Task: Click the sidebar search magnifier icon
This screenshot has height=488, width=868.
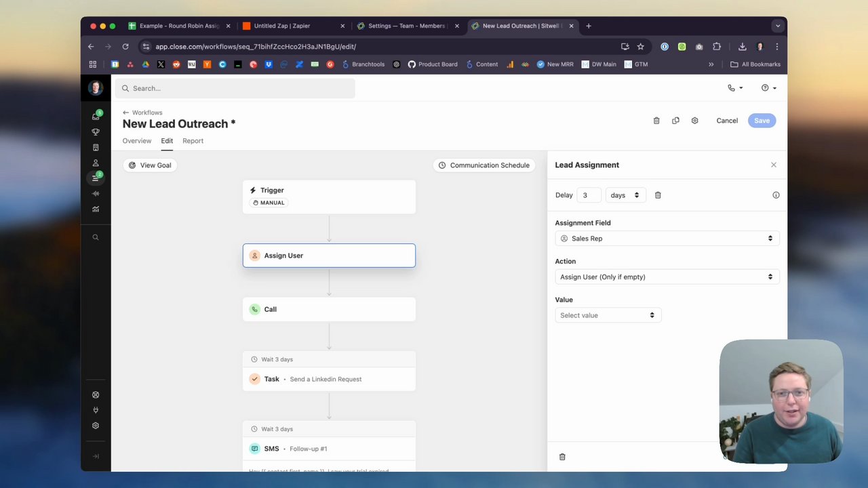Action: tap(96, 237)
